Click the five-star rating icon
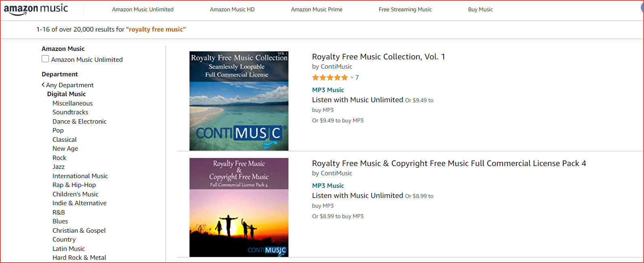The width and height of the screenshot is (644, 263). [x=330, y=78]
